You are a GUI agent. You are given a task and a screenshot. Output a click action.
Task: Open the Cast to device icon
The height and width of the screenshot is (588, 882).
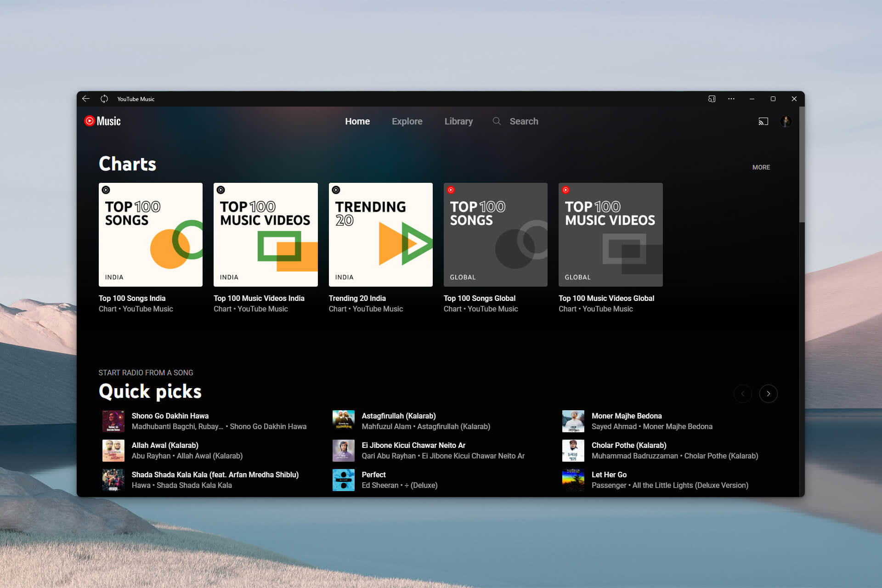(763, 121)
